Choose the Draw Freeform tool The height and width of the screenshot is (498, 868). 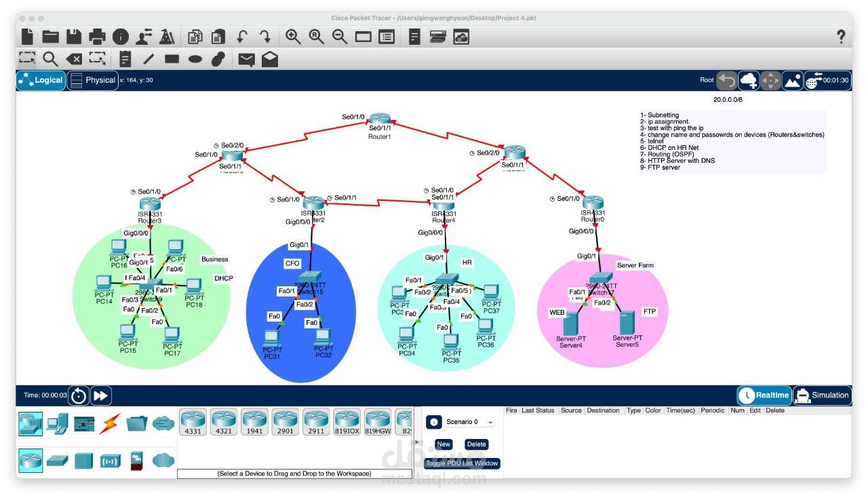point(218,59)
